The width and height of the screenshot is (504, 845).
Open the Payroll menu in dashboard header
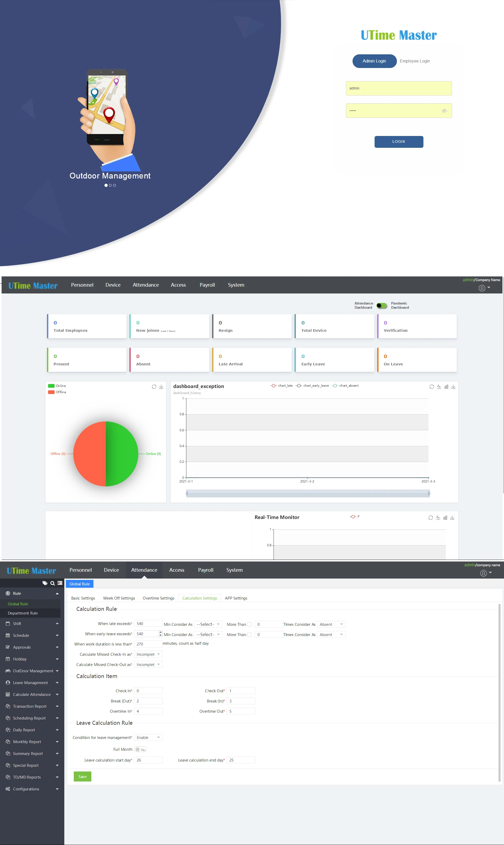[207, 285]
